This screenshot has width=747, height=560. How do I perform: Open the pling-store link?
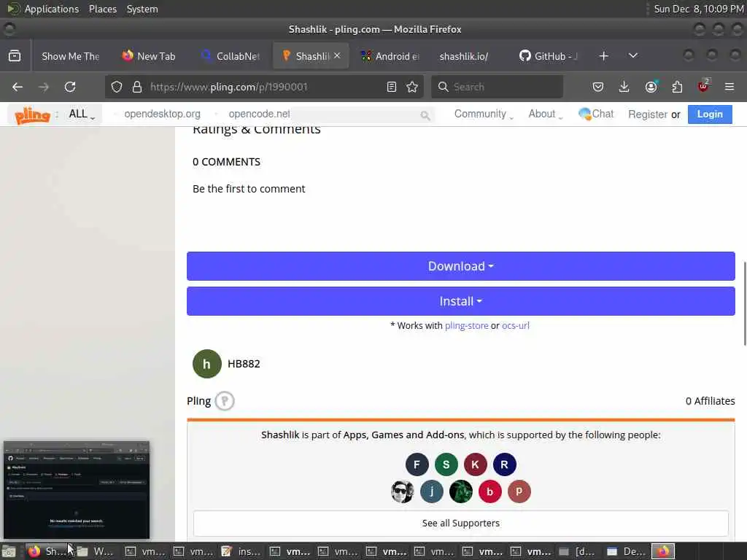[466, 326]
